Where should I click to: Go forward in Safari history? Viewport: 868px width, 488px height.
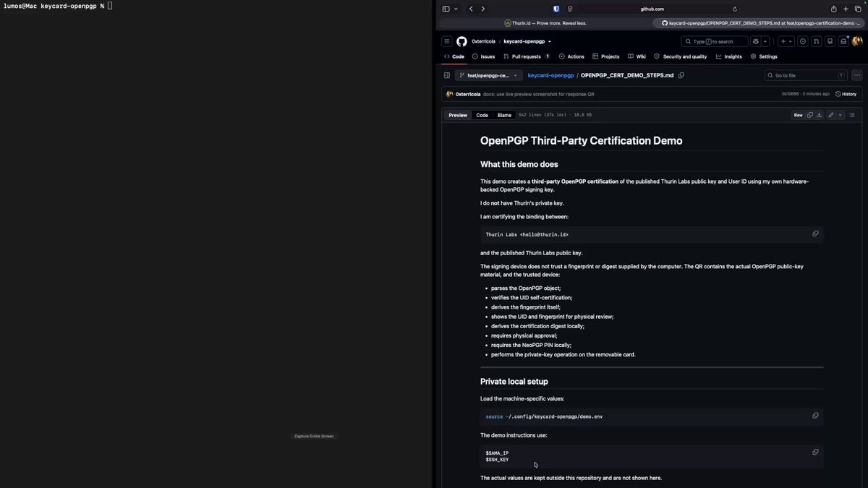click(483, 9)
